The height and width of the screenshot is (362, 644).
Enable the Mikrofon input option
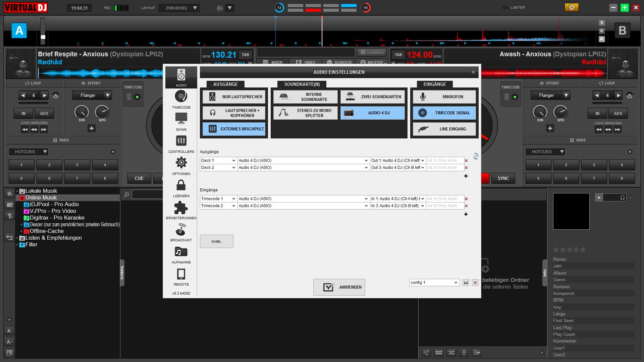pyautogui.click(x=444, y=97)
